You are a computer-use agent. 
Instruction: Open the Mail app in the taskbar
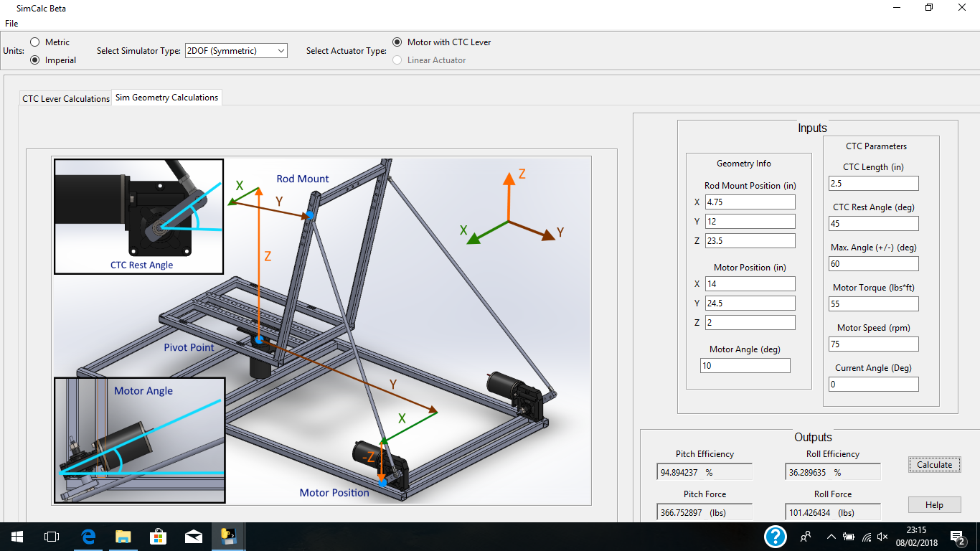coord(193,536)
